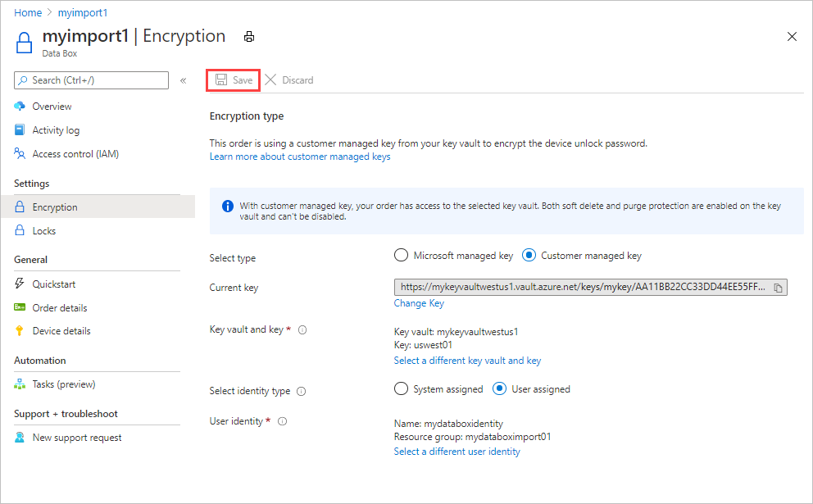Click the 'Name: mydataboxidentity' text
This screenshot has height=504, width=813.
point(448,424)
